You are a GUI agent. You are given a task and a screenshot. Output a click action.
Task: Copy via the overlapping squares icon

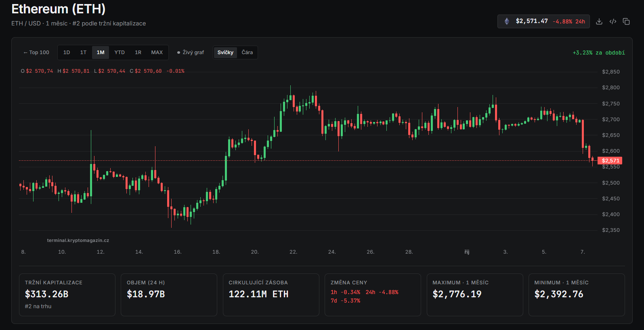pos(626,21)
